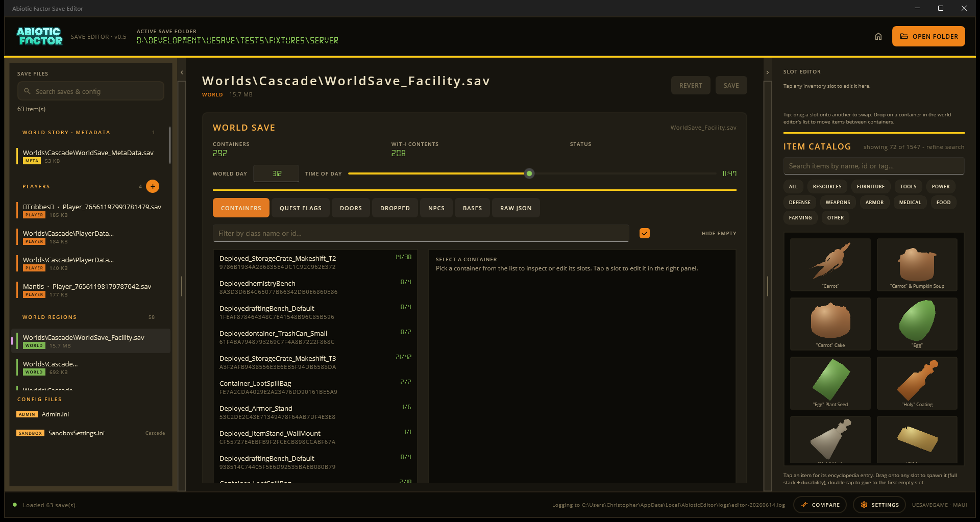Click the Abiotic Factor logo
Image resolution: width=980 pixels, height=522 pixels.
39,36
